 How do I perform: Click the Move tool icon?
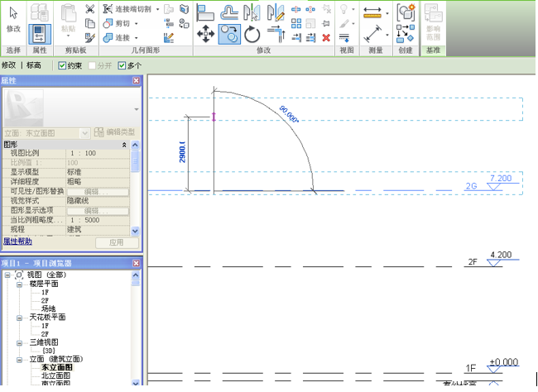tap(206, 35)
